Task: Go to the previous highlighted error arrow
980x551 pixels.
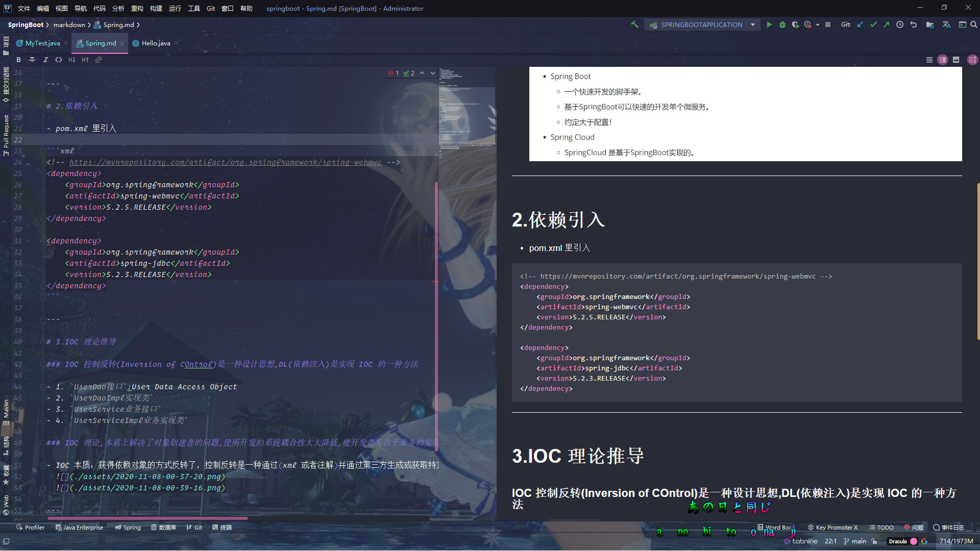Action: [x=422, y=73]
